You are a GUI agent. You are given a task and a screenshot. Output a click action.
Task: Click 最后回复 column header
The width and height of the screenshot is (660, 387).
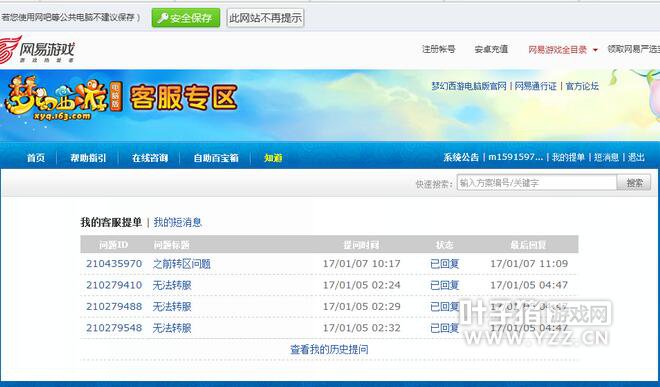[528, 245]
